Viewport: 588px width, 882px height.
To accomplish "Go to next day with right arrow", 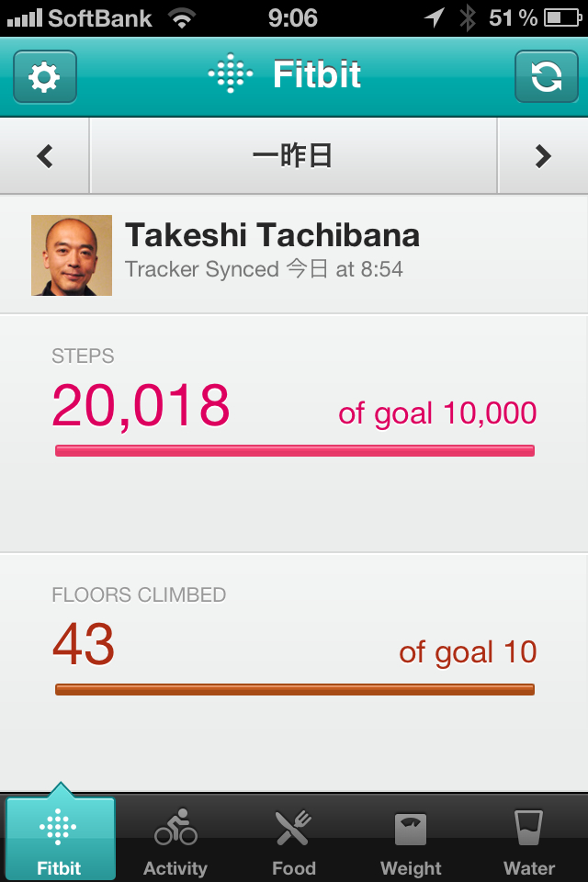I will [x=543, y=156].
